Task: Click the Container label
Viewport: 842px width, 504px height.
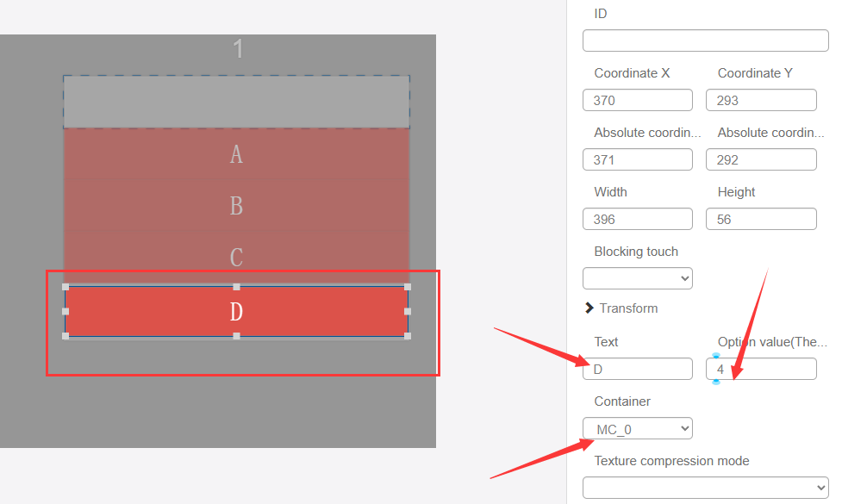Action: tap(622, 401)
